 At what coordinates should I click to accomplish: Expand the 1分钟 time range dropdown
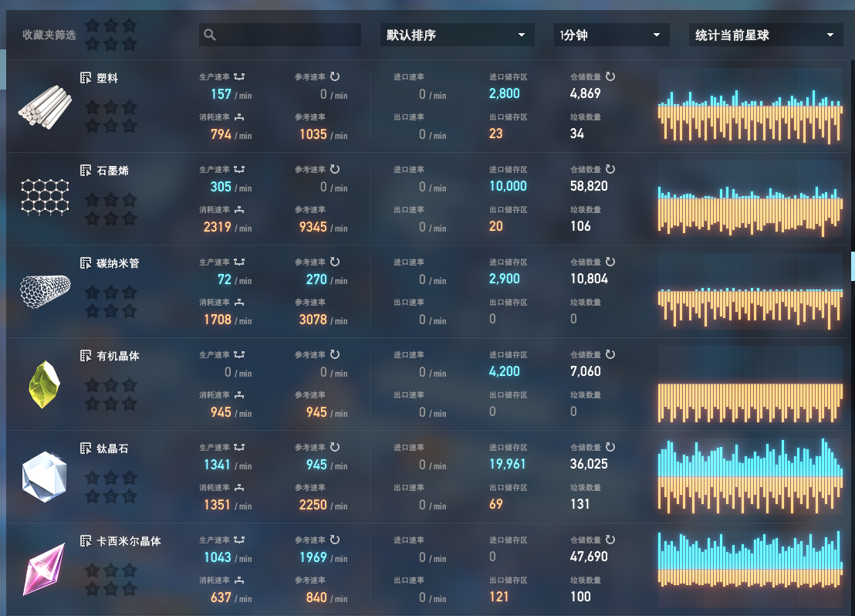pos(610,35)
